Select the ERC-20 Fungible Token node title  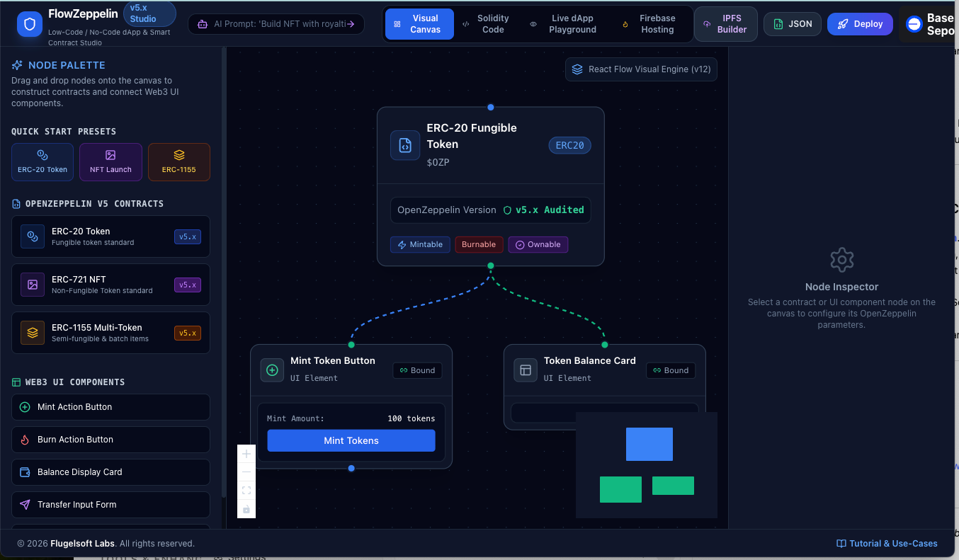[472, 136]
